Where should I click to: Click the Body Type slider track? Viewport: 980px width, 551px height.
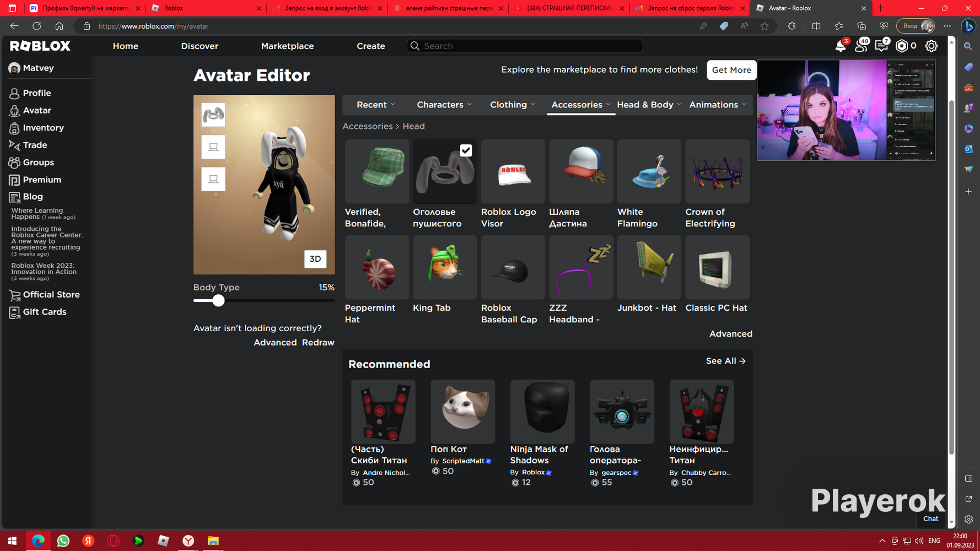click(x=264, y=300)
